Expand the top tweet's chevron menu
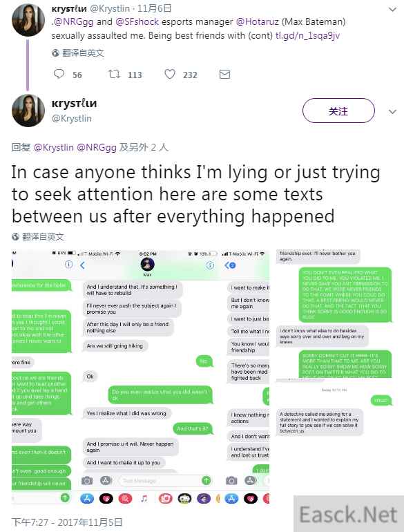404x532 pixels. coord(392,10)
